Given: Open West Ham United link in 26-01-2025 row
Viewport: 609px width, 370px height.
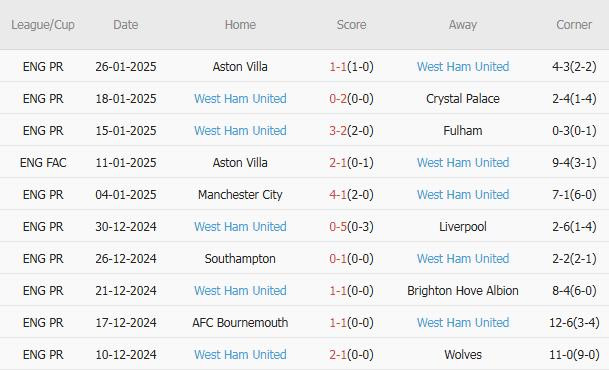Looking at the screenshot, I should tap(463, 66).
